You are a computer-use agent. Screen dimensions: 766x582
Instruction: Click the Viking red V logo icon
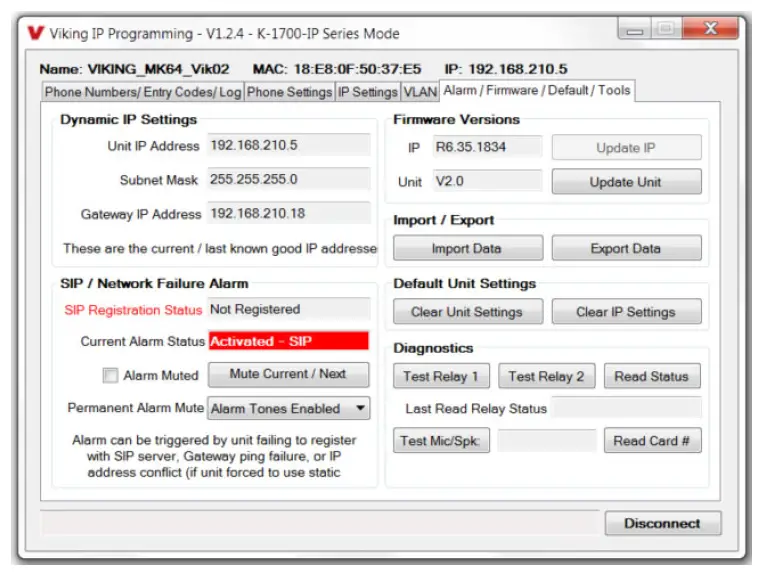pos(36,33)
